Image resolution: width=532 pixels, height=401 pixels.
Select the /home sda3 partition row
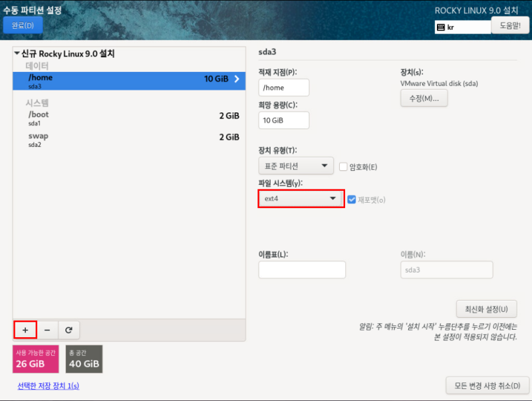tap(129, 80)
